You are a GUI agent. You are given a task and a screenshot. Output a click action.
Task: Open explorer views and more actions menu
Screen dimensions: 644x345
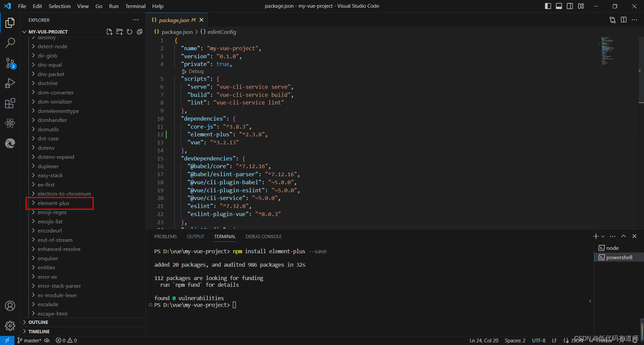click(x=136, y=20)
